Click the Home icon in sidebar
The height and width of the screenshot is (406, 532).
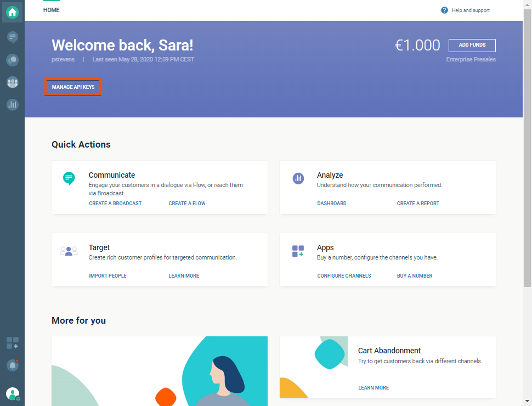coord(12,12)
